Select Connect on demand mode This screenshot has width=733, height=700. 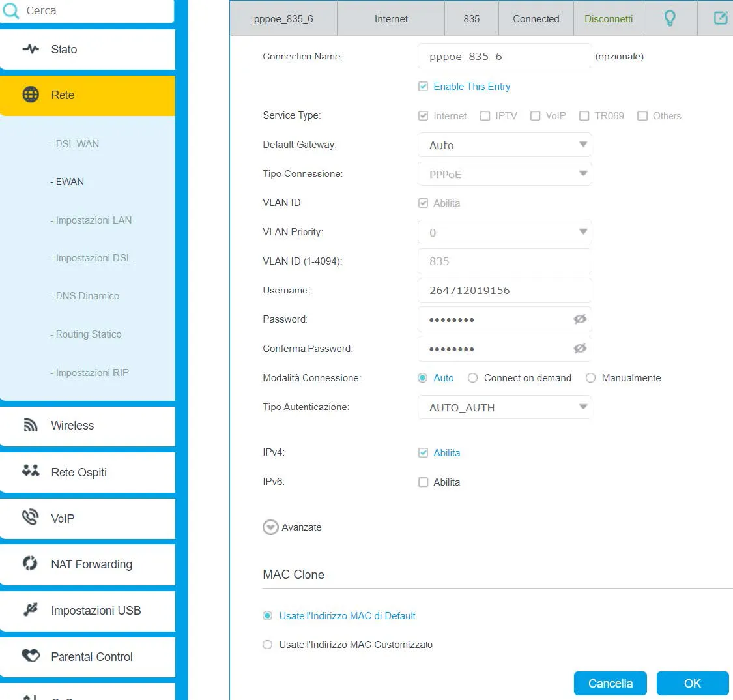coord(473,378)
